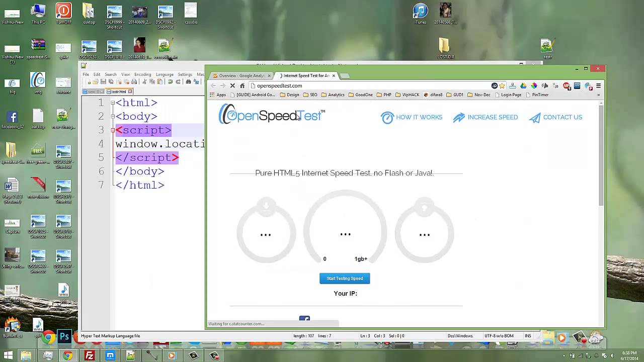Open the INCREASE SPEED link
The image size is (644, 362).
click(x=486, y=118)
